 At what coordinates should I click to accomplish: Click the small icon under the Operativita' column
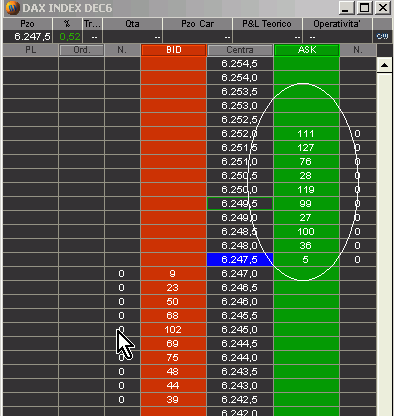click(x=382, y=36)
